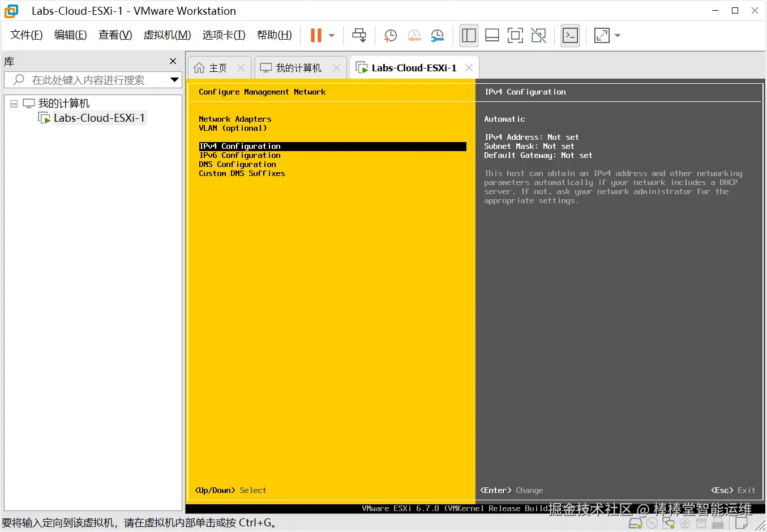Select Custom DNS Suffixes entry
The image size is (767, 532).
tap(242, 173)
